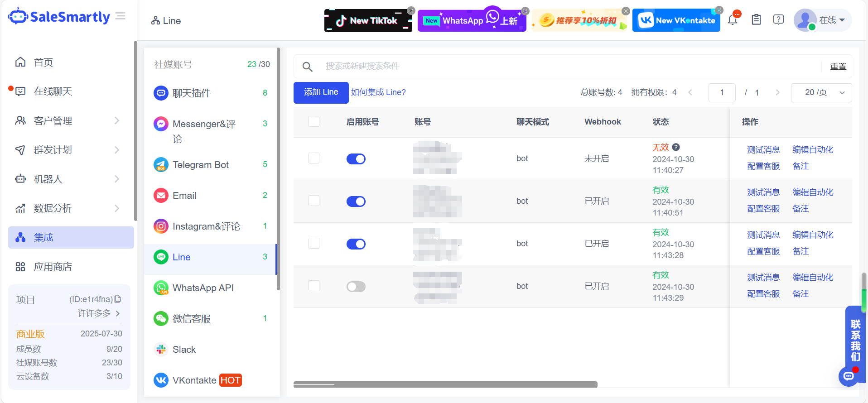Viewport: 868px width, 403px height.
Task: Open the live chat bubble icon
Action: [x=849, y=376]
